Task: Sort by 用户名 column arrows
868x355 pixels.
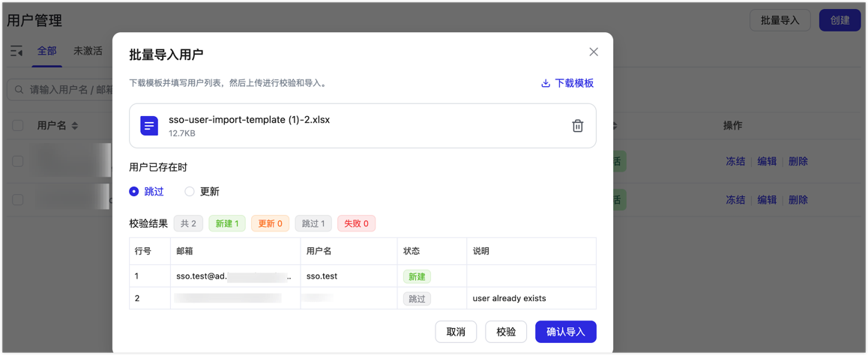Action: (x=74, y=126)
